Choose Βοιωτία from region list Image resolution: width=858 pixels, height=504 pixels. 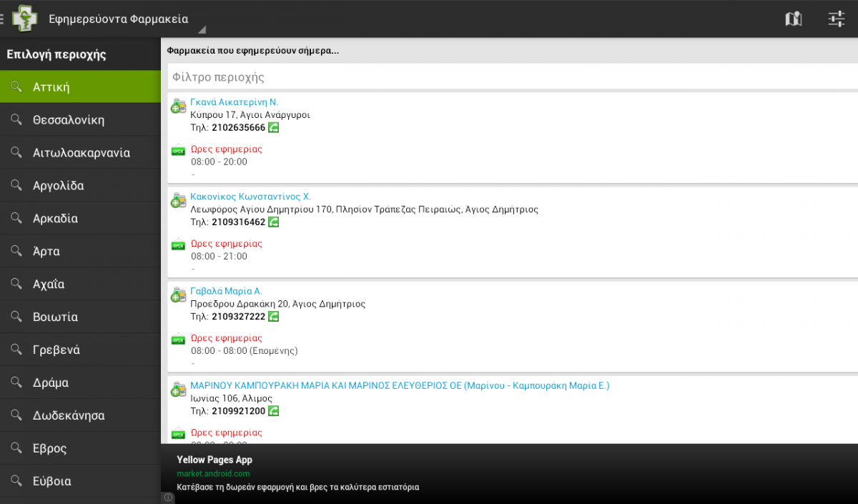click(80, 317)
